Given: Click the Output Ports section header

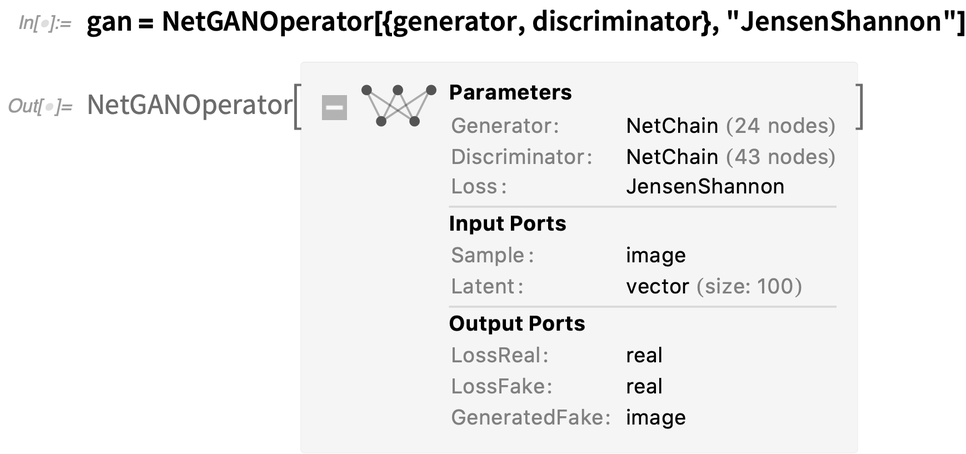Looking at the screenshot, I should point(516,324).
